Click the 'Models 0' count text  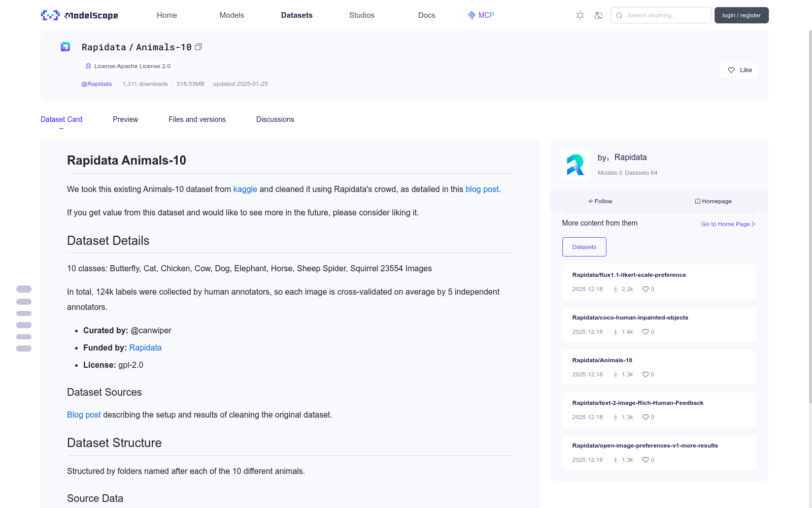tap(610, 173)
